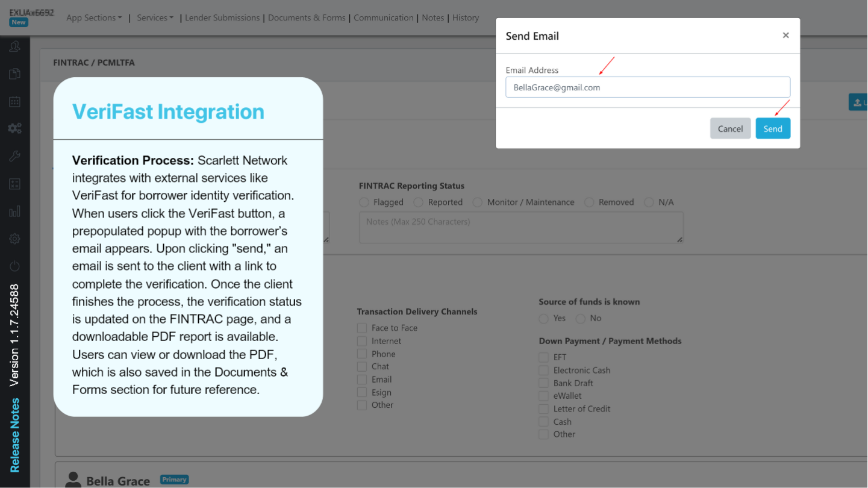Viewport: 868px width, 488px height.
Task: Open the Lender Submissions menu item
Action: click(x=222, y=18)
